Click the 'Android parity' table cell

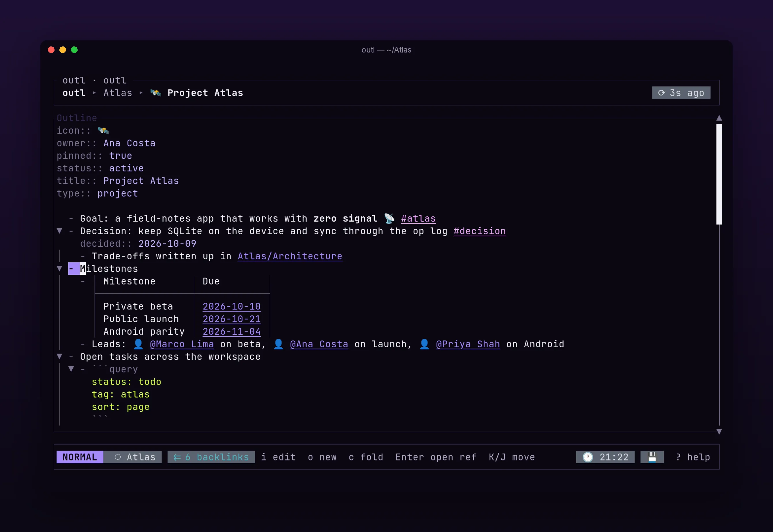click(x=144, y=331)
